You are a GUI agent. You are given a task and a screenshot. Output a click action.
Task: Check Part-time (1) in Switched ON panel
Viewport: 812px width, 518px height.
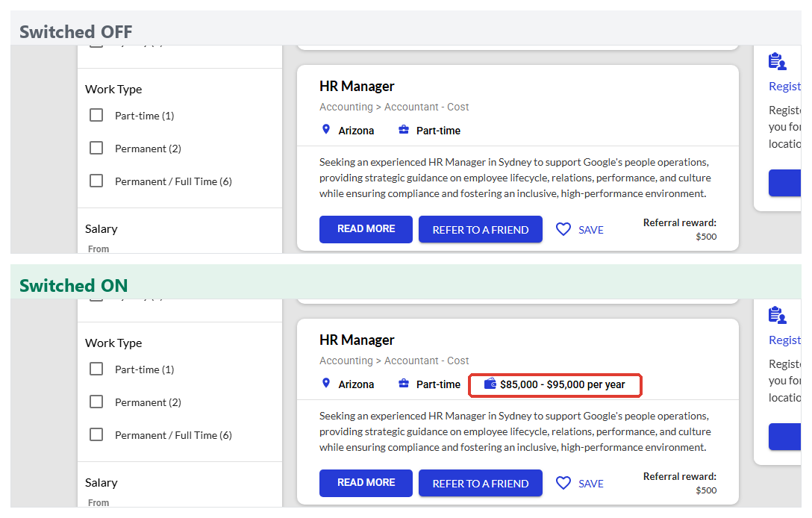pos(96,369)
